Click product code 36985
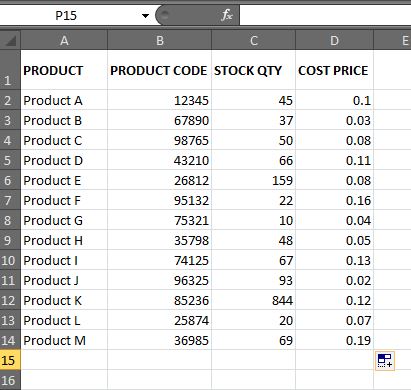Screen dimensions: 411x390 (x=159, y=340)
